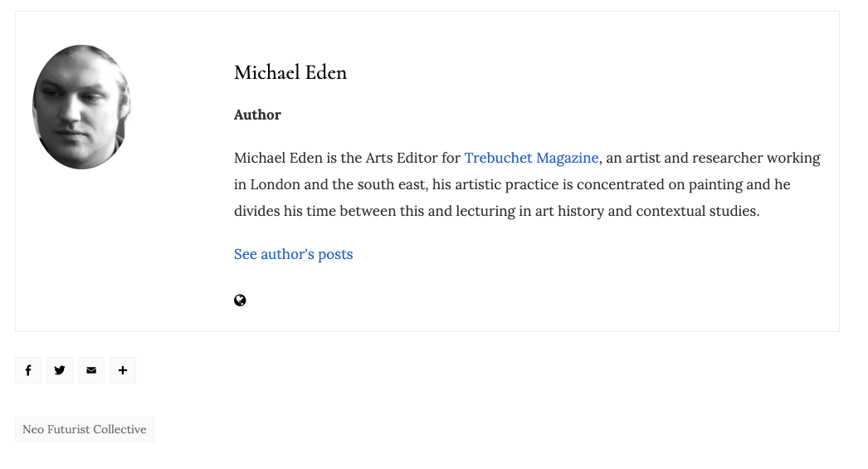Share the article via email icon
The width and height of the screenshot is (868, 469).
tap(91, 370)
